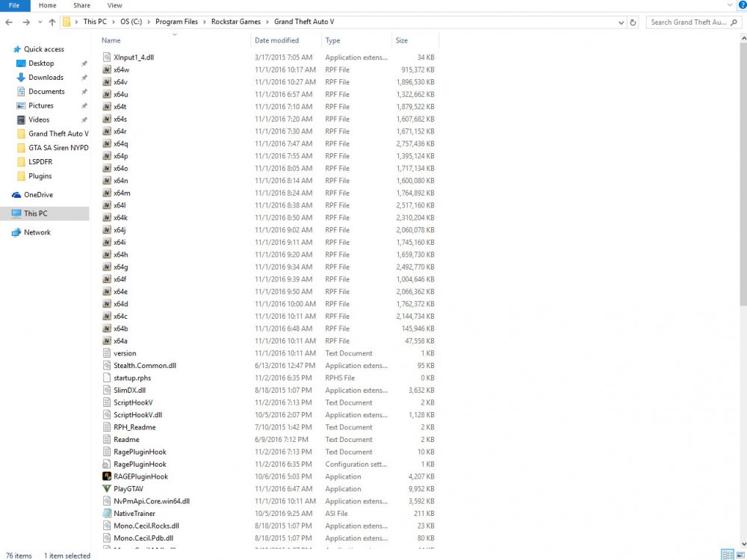Sort by Date modified column header
Image resolution: width=747 pixels, height=560 pixels.
(277, 40)
